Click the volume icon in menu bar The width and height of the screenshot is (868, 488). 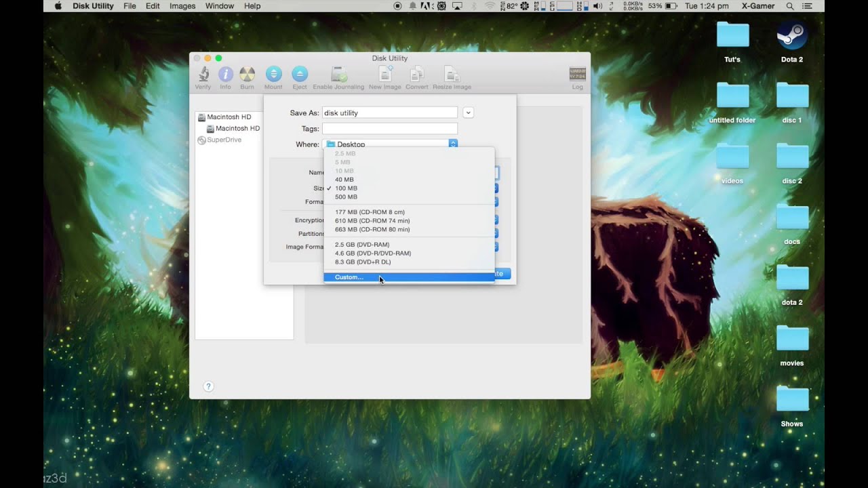[x=597, y=6]
